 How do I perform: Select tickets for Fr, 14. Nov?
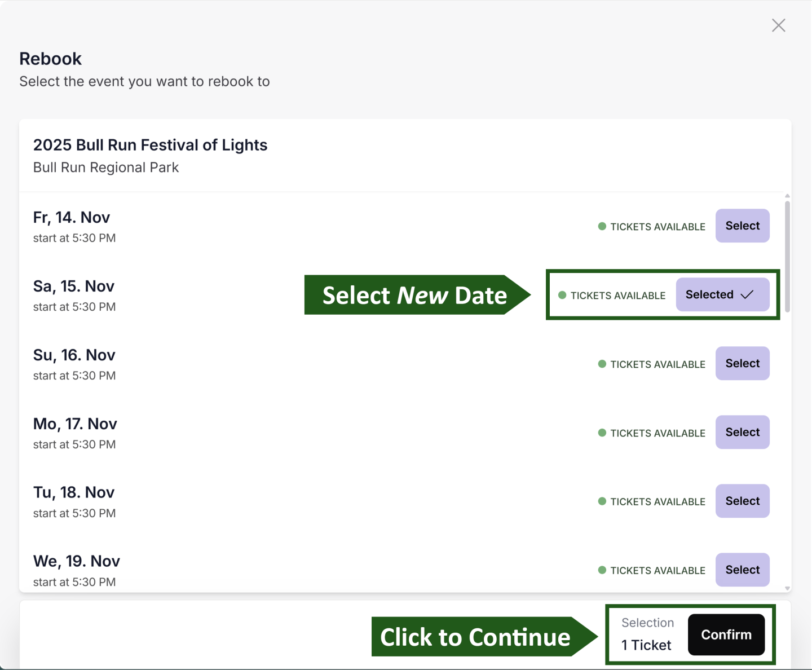click(742, 226)
